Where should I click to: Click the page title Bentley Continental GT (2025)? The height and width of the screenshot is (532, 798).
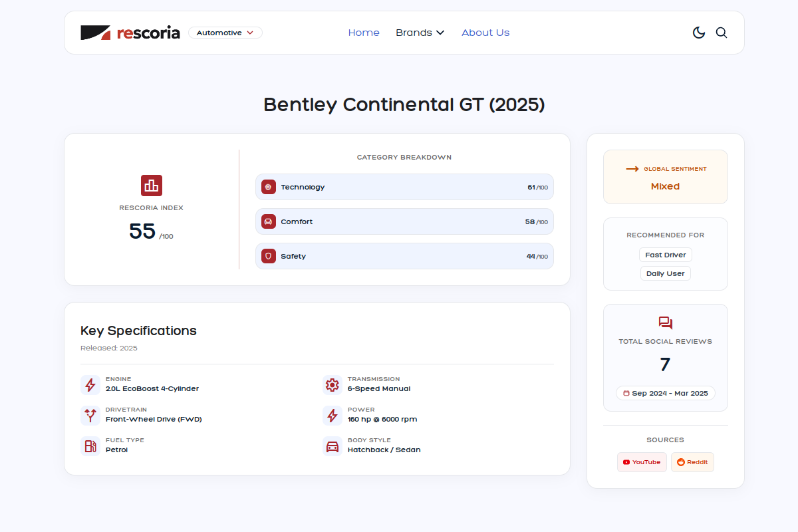coord(404,104)
